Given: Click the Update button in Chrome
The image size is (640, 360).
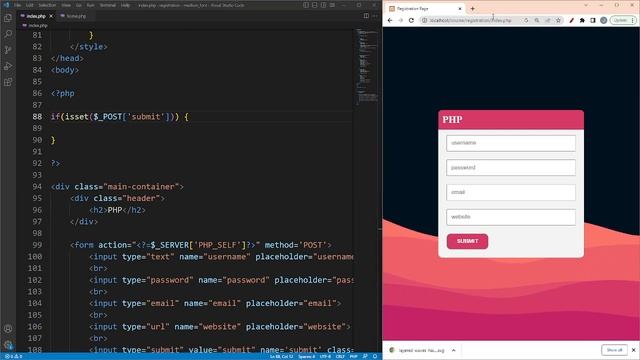Looking at the screenshot, I should [x=623, y=20].
